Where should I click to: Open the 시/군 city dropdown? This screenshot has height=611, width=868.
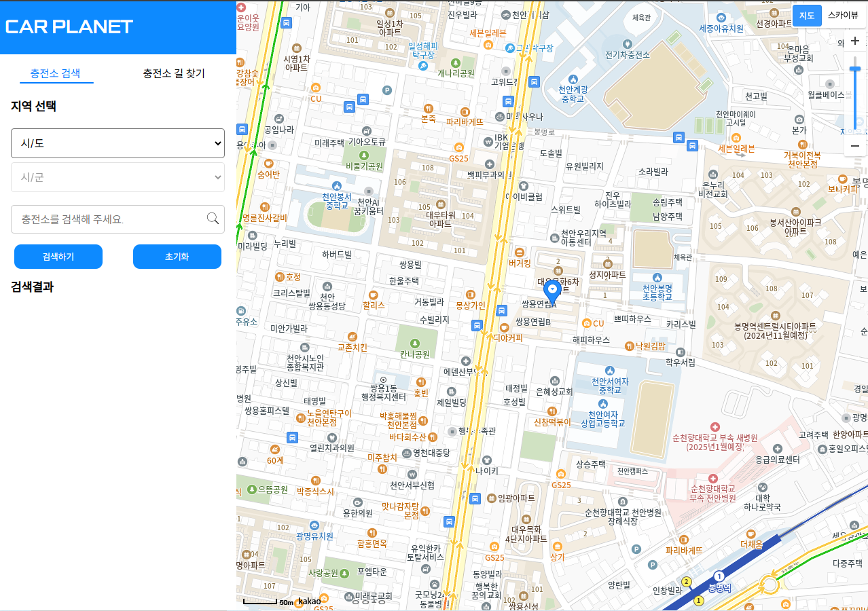pyautogui.click(x=117, y=177)
